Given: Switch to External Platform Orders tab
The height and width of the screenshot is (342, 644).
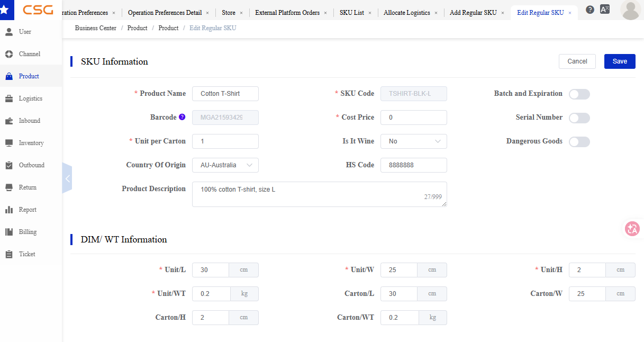Looking at the screenshot, I should point(287,13).
